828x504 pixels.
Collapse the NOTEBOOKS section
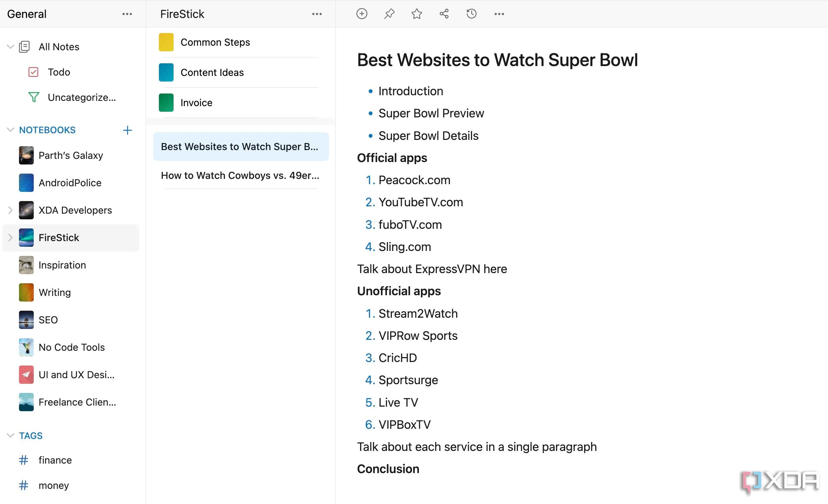11,130
